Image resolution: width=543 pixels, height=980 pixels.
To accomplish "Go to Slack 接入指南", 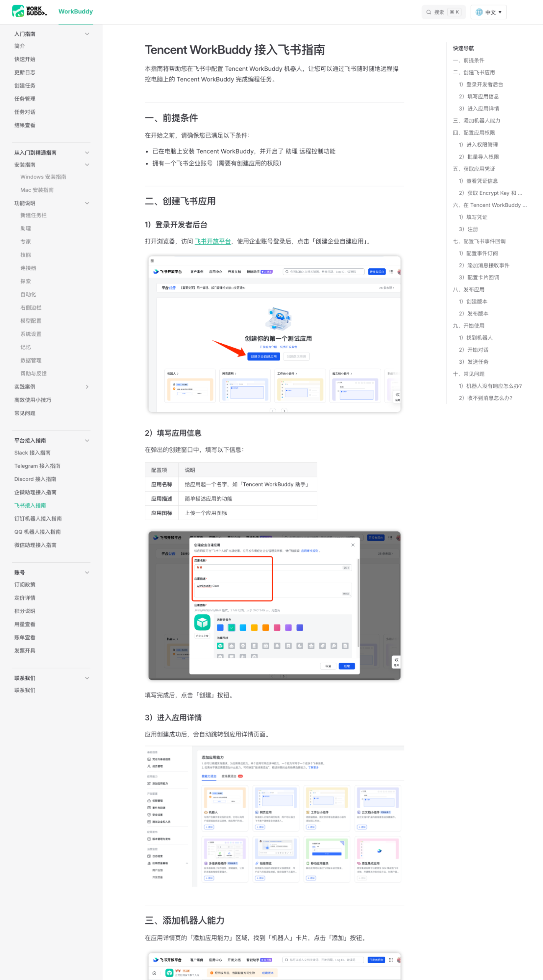I will (33, 453).
